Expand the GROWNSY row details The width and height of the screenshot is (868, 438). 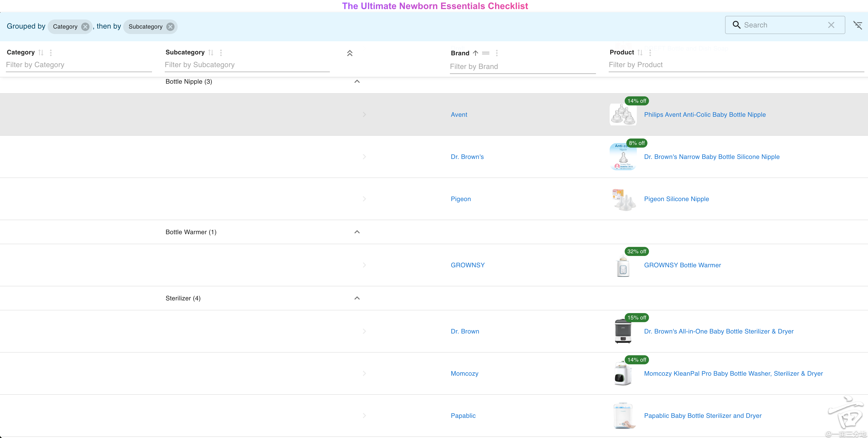(364, 265)
